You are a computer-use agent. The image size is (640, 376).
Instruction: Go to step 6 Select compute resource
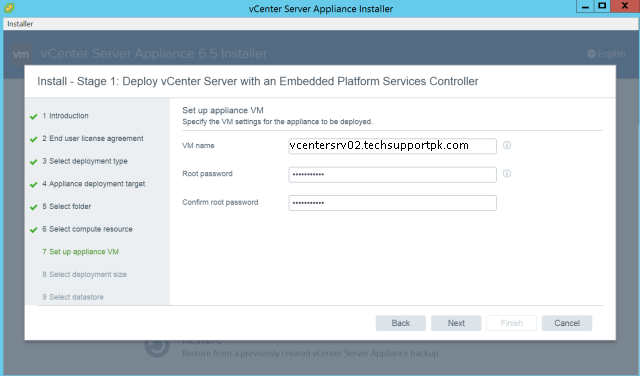pos(87,229)
